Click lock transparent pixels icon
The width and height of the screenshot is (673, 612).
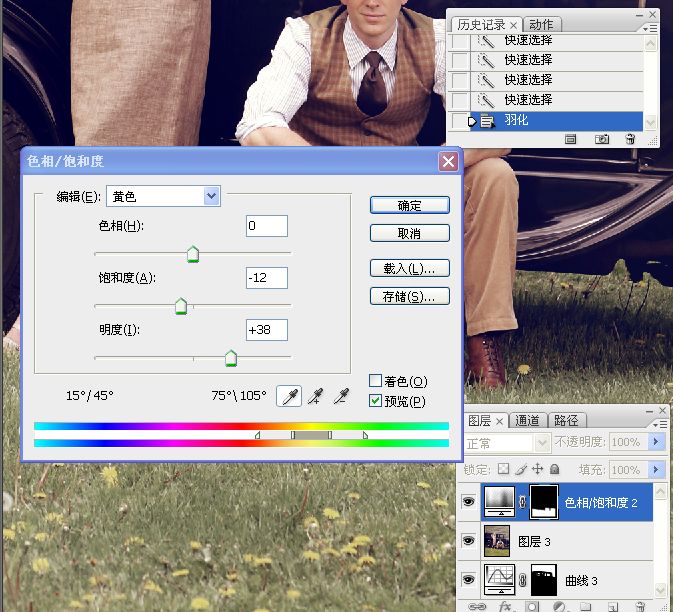pyautogui.click(x=503, y=469)
